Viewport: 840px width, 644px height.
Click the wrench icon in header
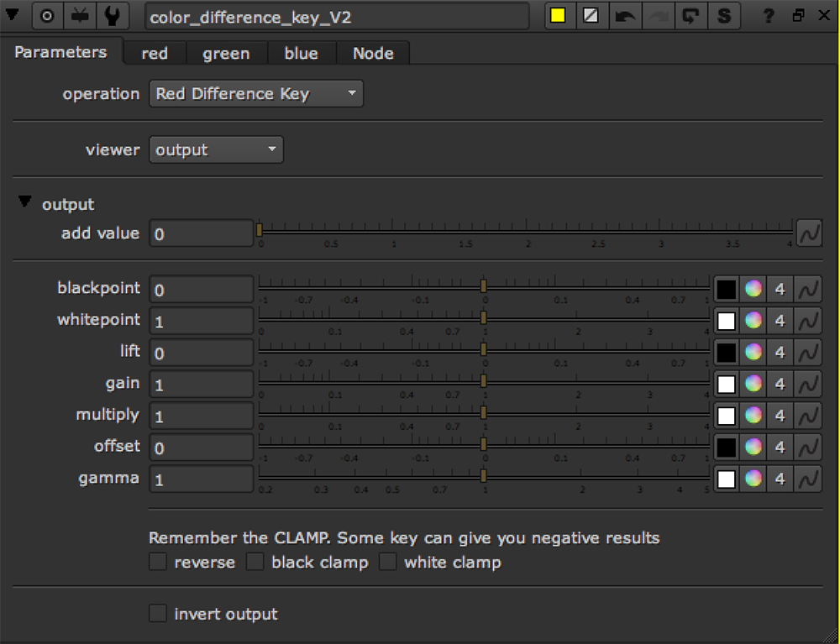tap(112, 16)
